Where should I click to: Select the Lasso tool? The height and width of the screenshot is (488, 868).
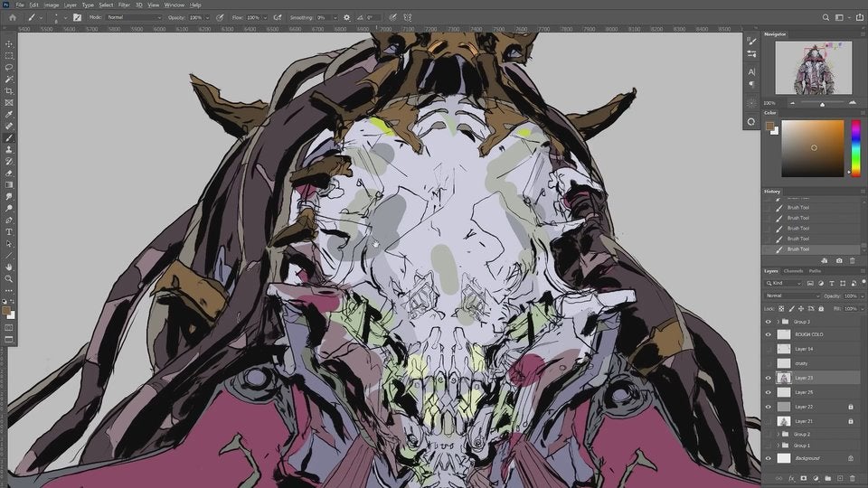click(x=9, y=67)
